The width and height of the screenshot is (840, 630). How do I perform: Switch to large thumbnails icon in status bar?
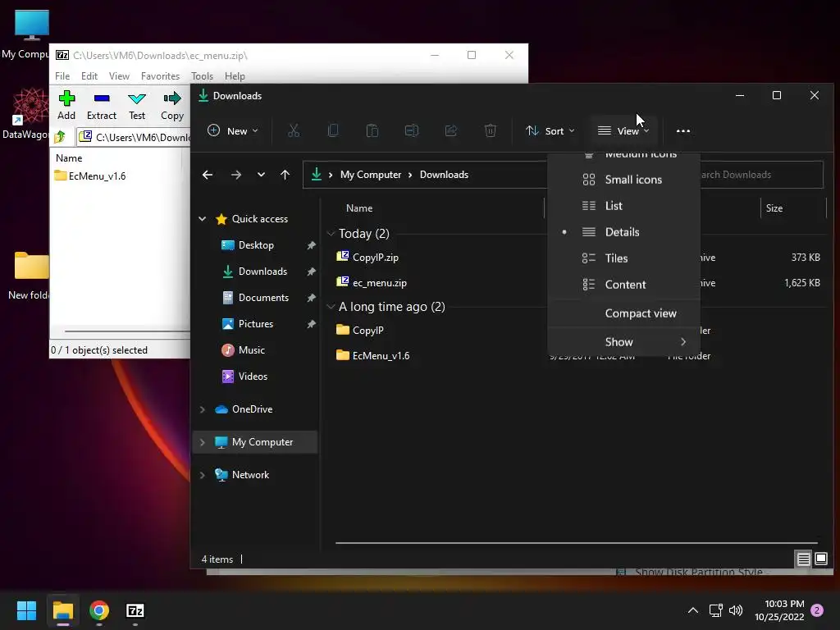(820, 559)
